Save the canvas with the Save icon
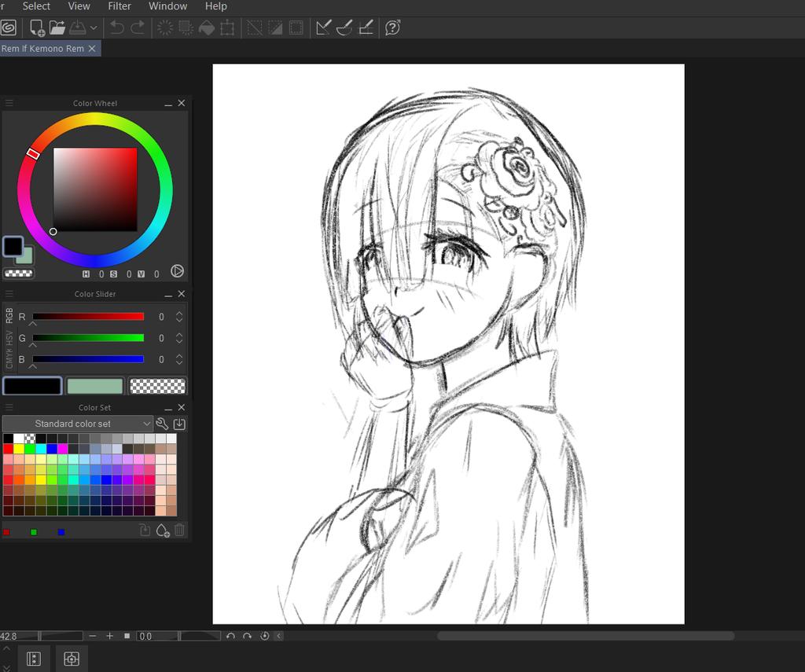This screenshot has height=672, width=805. [x=78, y=28]
